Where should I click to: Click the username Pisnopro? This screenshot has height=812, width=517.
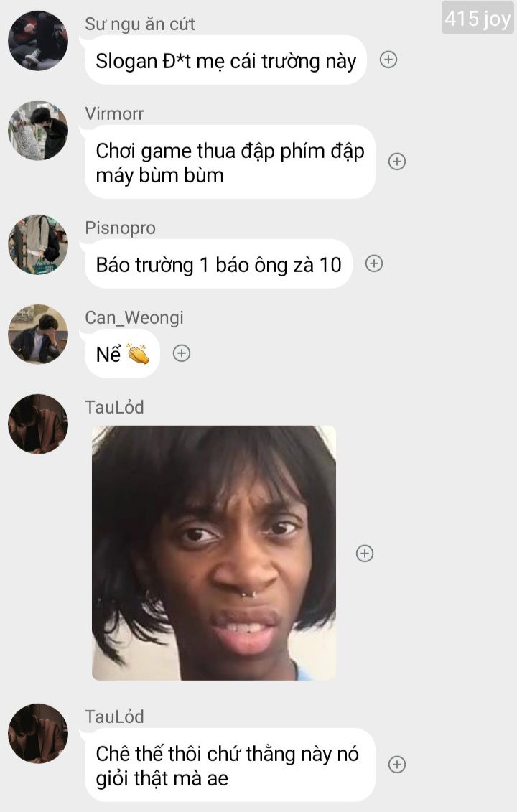click(x=120, y=228)
